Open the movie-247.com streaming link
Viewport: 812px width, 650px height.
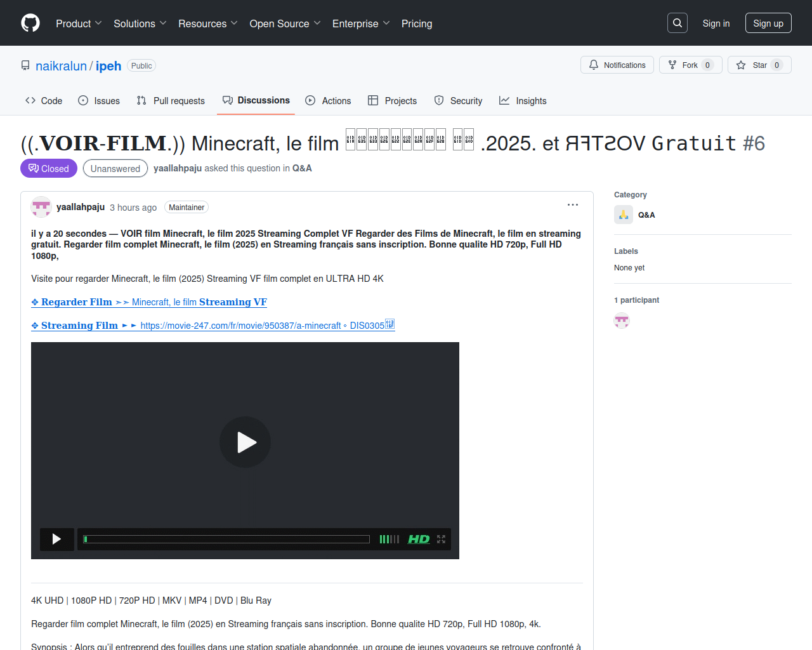(213, 326)
